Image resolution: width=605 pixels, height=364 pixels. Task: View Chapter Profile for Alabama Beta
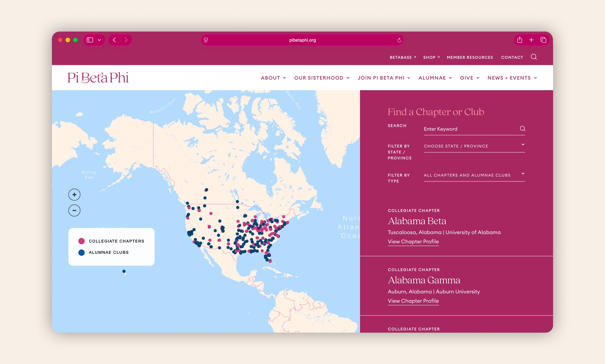pyautogui.click(x=413, y=242)
